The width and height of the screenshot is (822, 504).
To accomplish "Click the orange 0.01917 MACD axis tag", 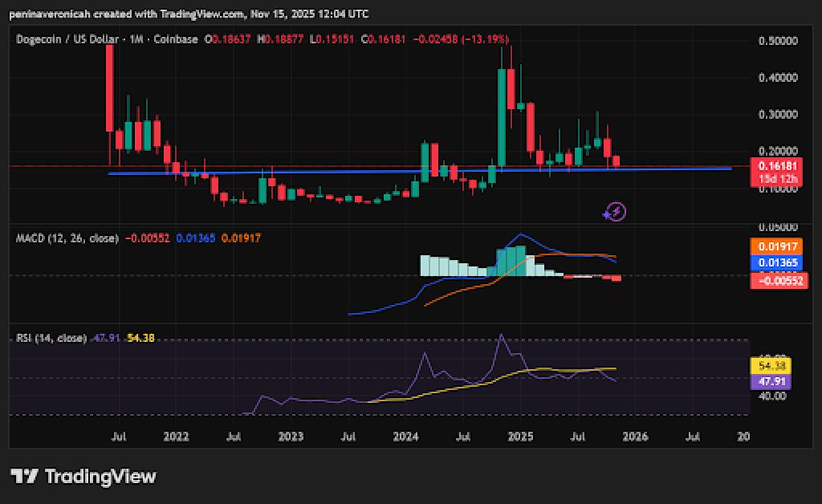I will point(778,247).
